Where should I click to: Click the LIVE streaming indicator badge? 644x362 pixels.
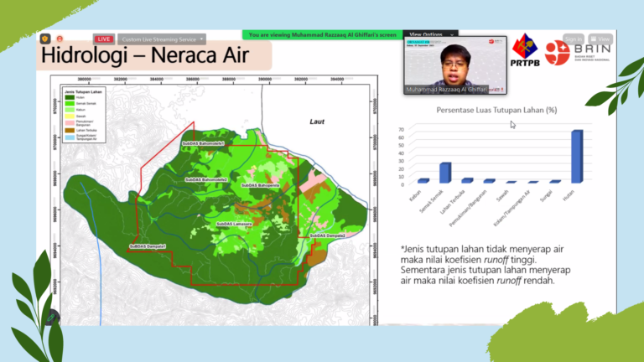click(x=104, y=39)
